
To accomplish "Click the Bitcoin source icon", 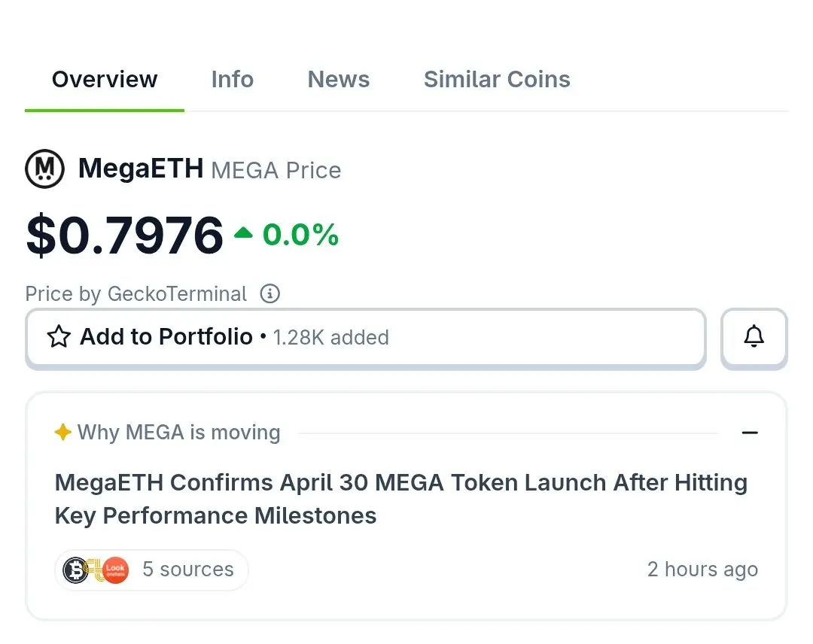I will (x=75, y=570).
